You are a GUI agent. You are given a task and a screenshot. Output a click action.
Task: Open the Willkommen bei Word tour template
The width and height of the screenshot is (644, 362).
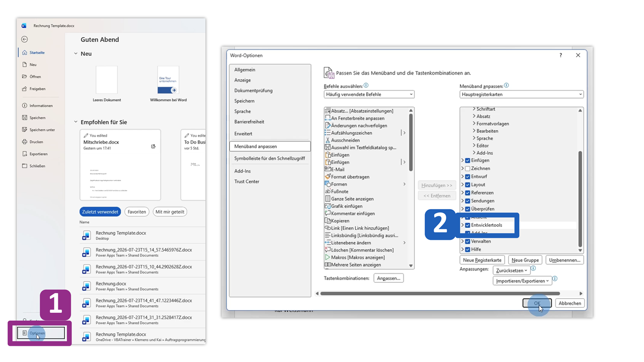point(168,79)
